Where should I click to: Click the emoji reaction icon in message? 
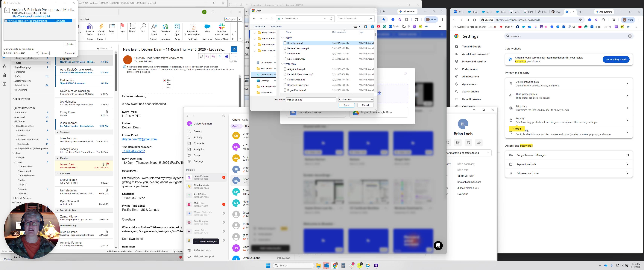click(201, 56)
